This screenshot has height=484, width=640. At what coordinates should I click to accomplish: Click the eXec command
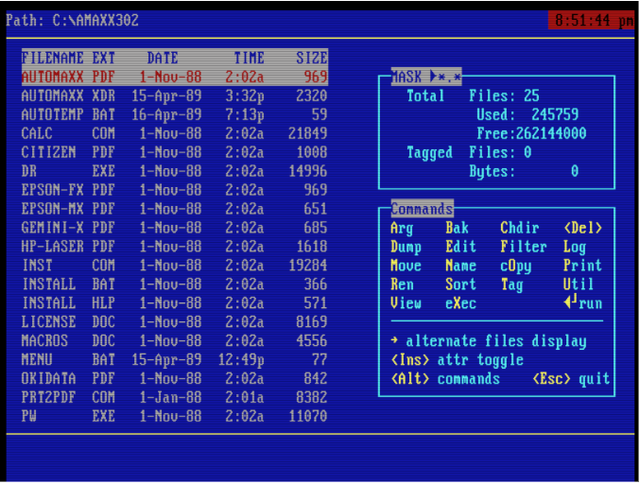pos(460,303)
